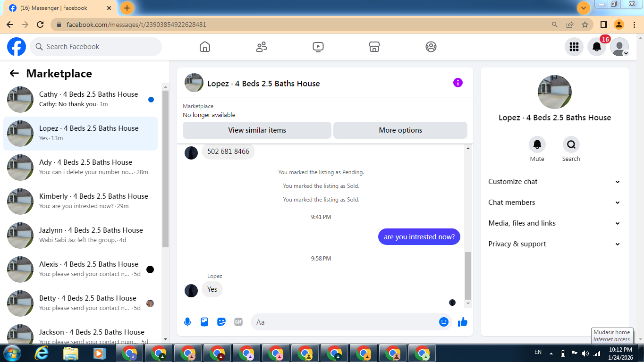Click the back arrow beside Marketplace

(14, 73)
